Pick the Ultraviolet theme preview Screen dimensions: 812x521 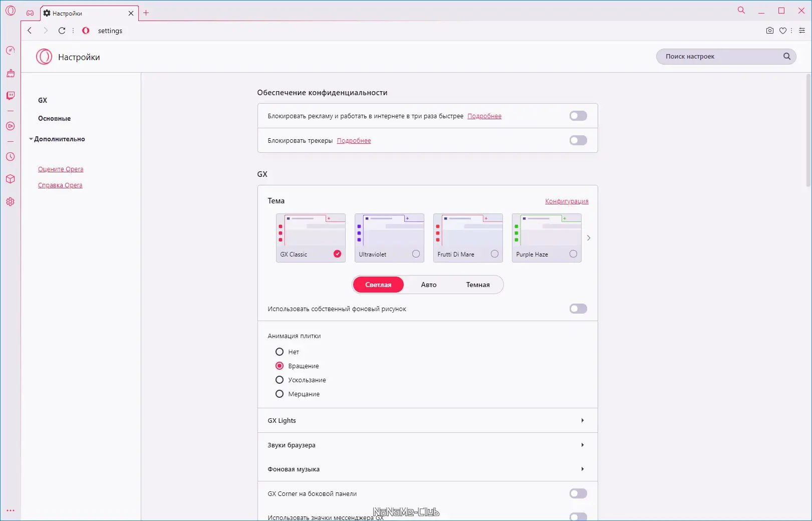(389, 238)
